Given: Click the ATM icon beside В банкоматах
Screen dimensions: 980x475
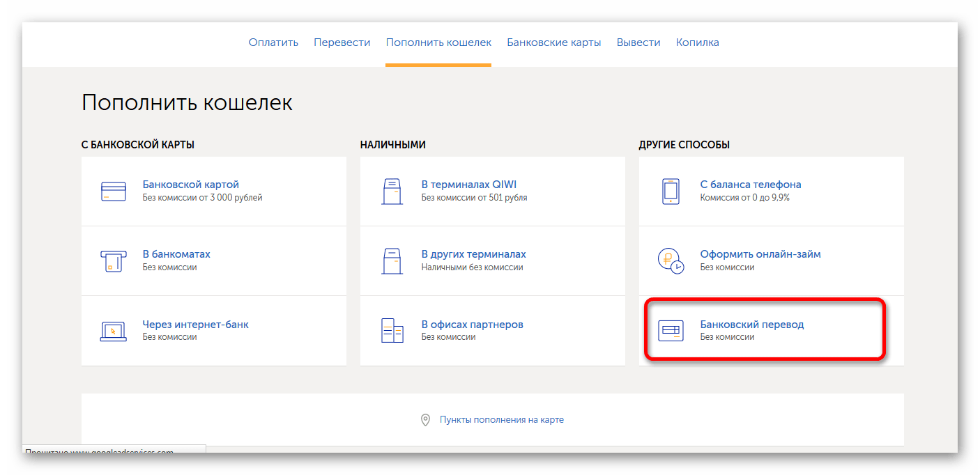Looking at the screenshot, I should tap(113, 261).
